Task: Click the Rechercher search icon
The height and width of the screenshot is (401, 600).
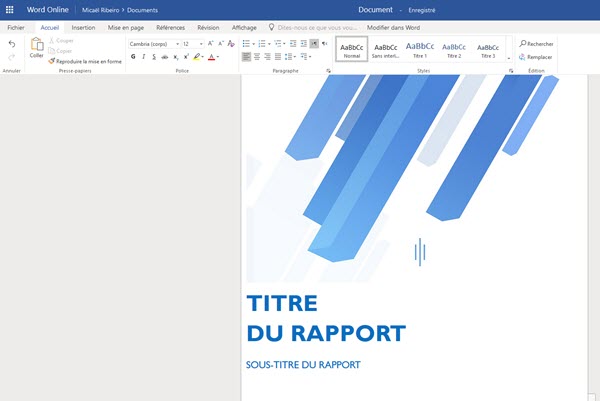Action: pos(523,44)
